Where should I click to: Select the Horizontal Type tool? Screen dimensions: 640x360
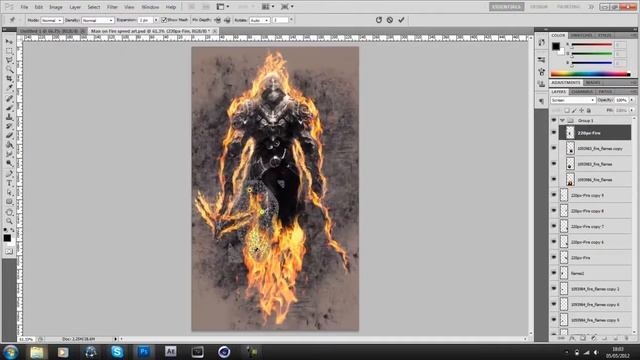(x=9, y=183)
